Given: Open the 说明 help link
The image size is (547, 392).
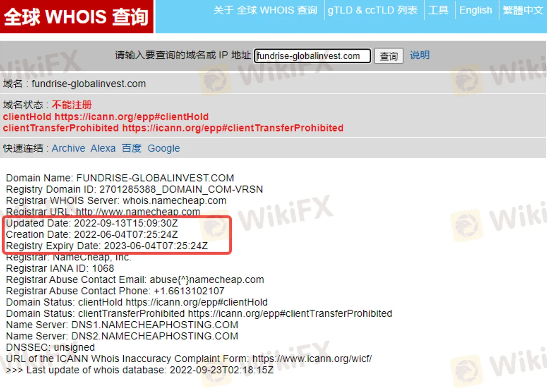Looking at the screenshot, I should pyautogui.click(x=420, y=55).
